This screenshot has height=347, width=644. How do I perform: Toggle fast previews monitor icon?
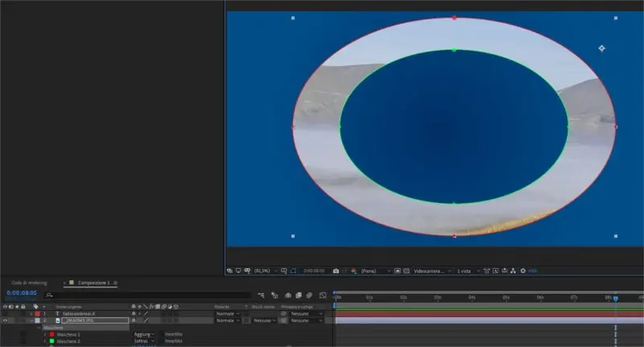[238, 271]
